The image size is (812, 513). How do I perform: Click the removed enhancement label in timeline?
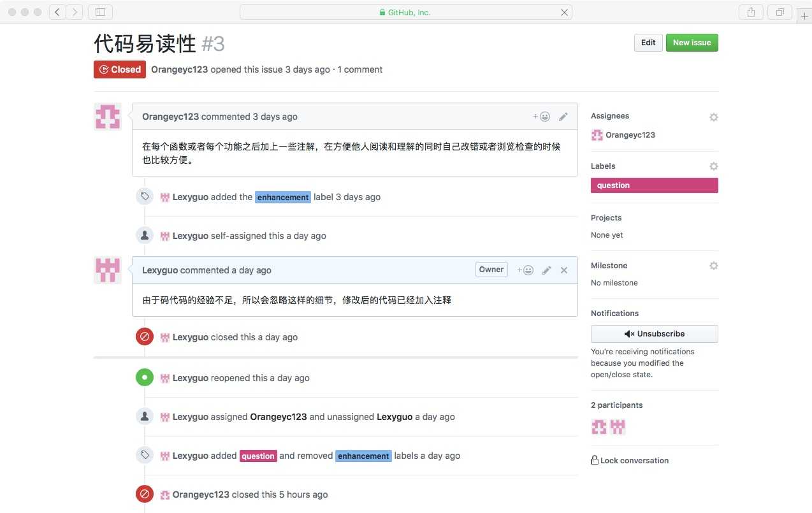click(363, 456)
